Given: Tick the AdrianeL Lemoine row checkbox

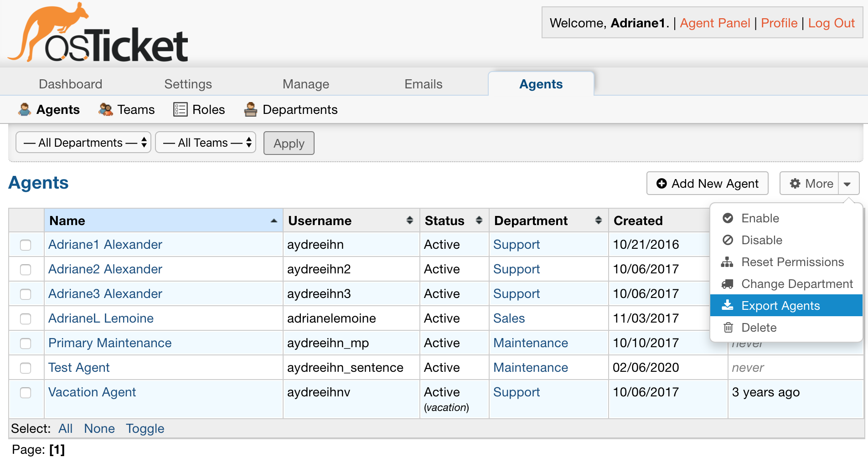Looking at the screenshot, I should coord(26,319).
